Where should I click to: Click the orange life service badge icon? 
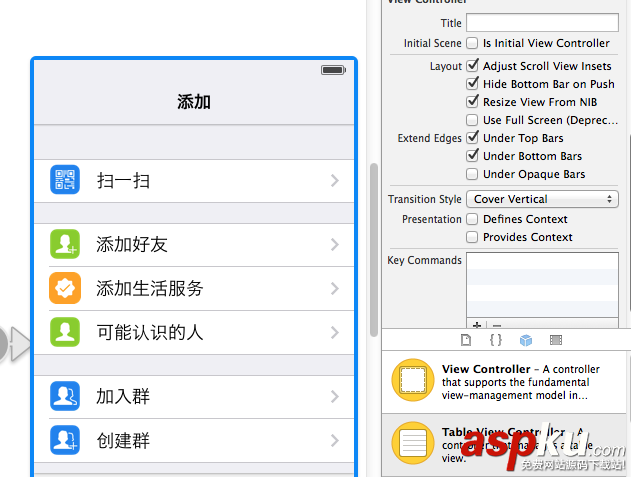click(65, 288)
